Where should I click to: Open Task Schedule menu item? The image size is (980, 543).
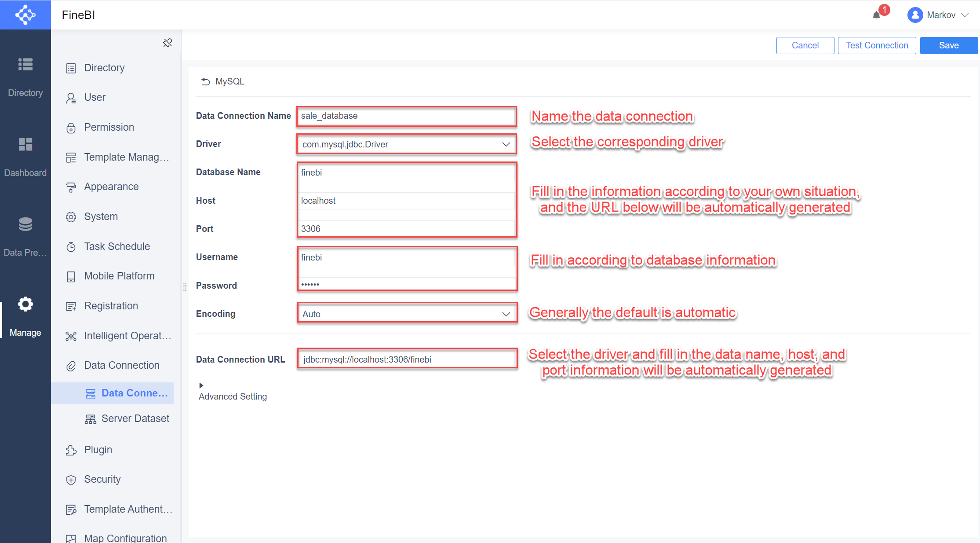click(116, 246)
